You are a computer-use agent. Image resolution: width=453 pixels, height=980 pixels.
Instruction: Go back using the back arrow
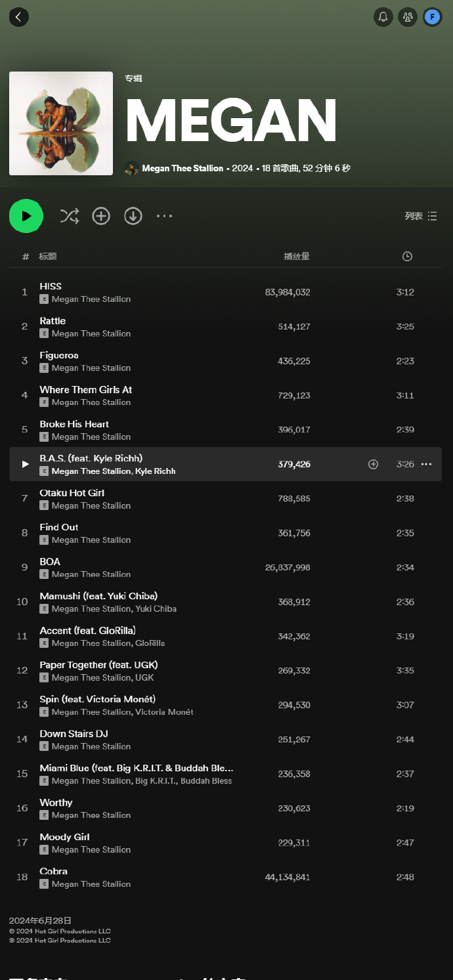tap(18, 17)
